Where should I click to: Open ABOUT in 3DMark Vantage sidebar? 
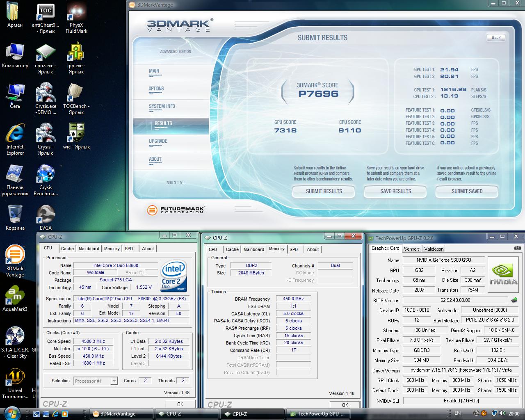155,159
